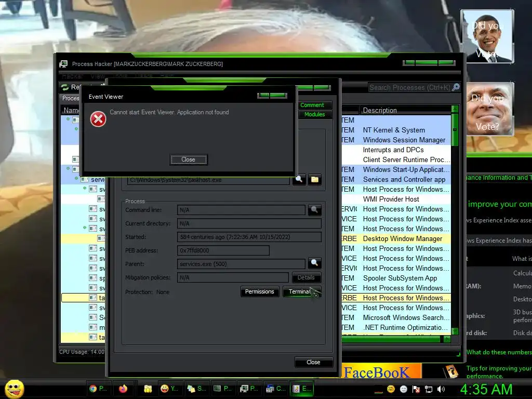Click the yellow smiley tray icon
Screen dimensions: 532x399
391,389
